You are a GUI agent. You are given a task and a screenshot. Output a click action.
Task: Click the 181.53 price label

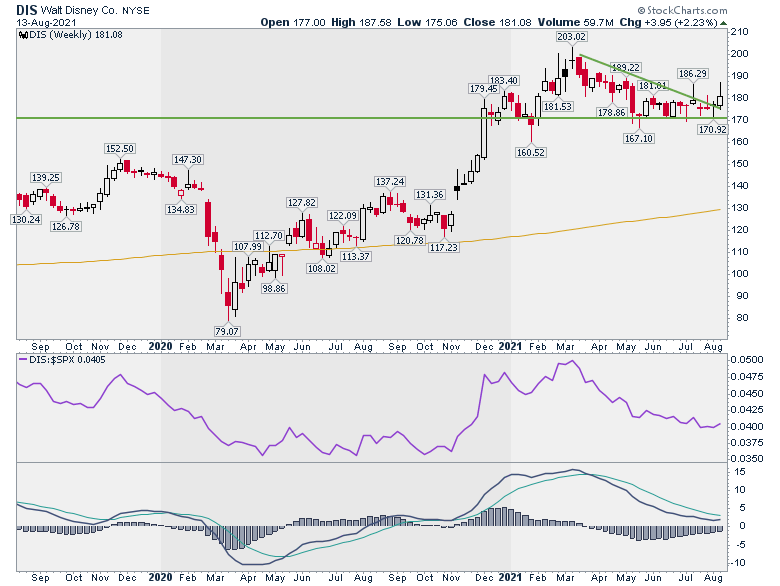[558, 106]
